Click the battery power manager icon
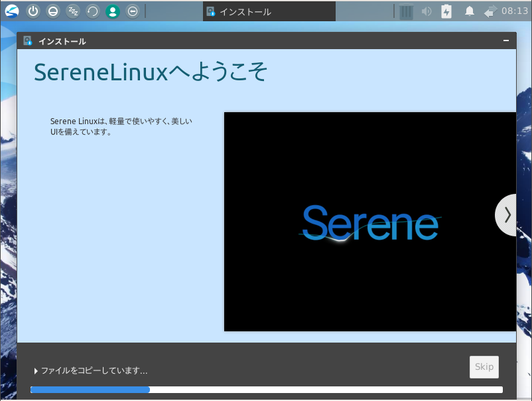This screenshot has height=401, width=532. [446, 11]
